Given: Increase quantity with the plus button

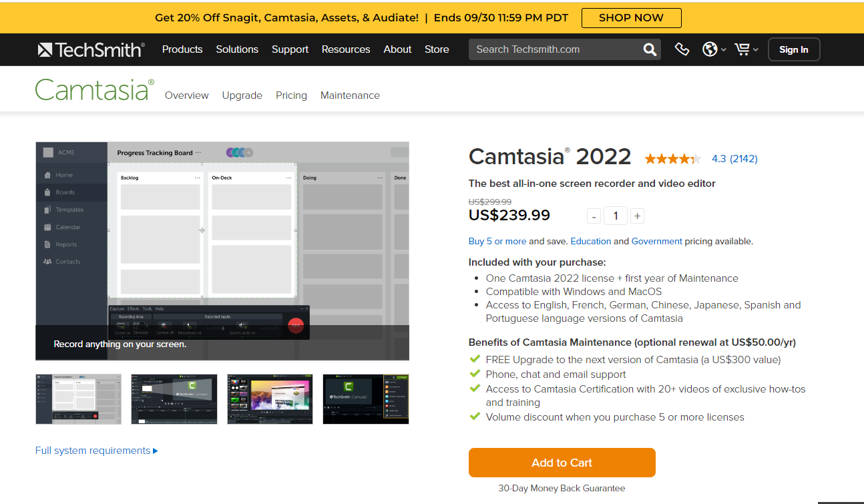Looking at the screenshot, I should click(x=637, y=216).
